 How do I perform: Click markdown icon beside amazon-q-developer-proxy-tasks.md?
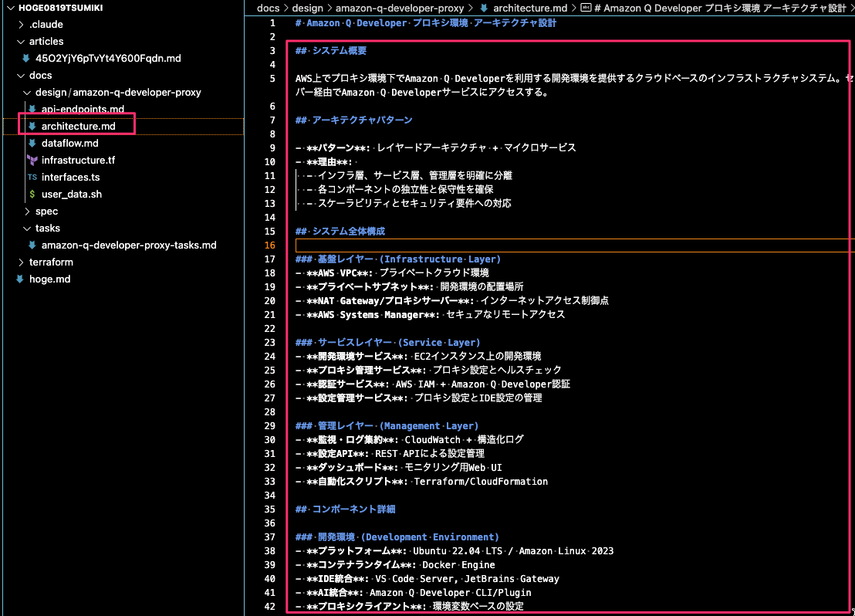[32, 245]
